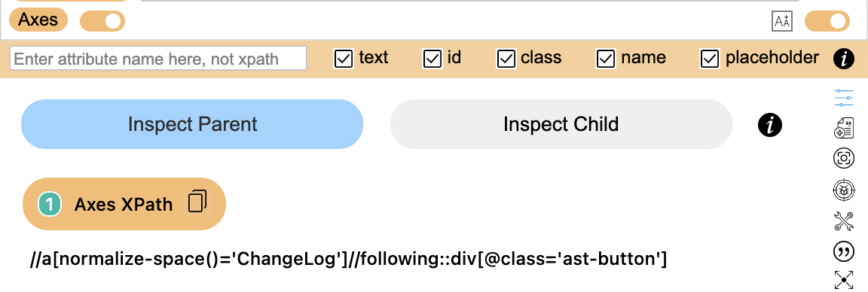Focus the attribute name input field
This screenshot has height=292, width=868.
tap(159, 58)
